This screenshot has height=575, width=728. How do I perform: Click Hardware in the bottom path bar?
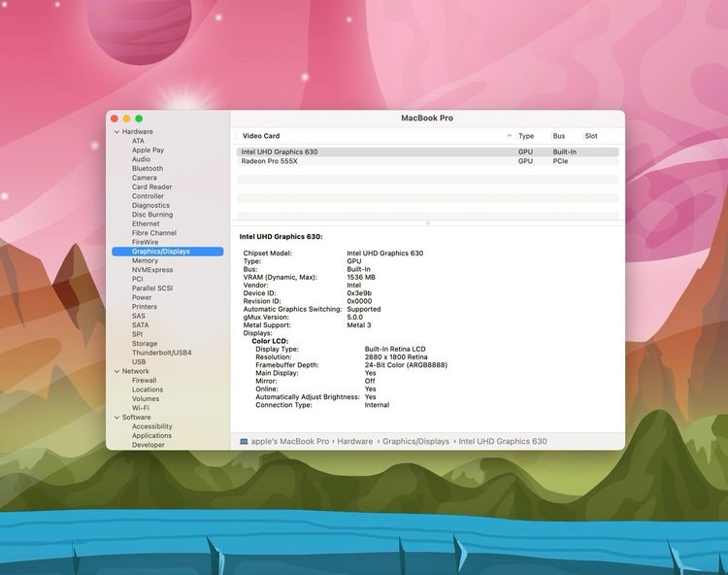pyautogui.click(x=355, y=441)
